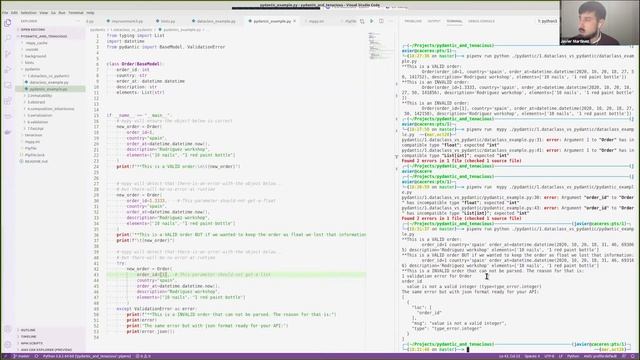Open the Accounts menu in the activity bar
Screen dimensions: 640x360
[x=8, y=329]
